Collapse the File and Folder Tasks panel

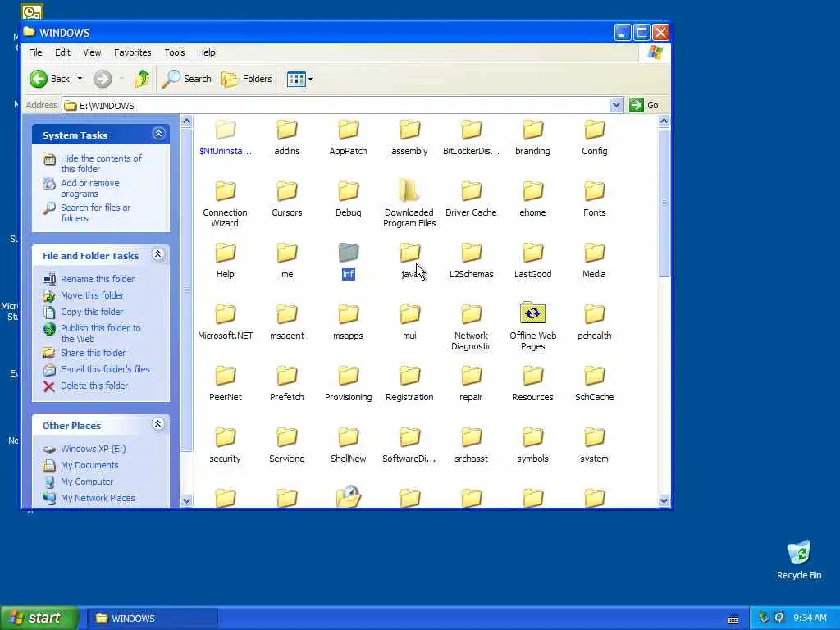pyautogui.click(x=158, y=254)
